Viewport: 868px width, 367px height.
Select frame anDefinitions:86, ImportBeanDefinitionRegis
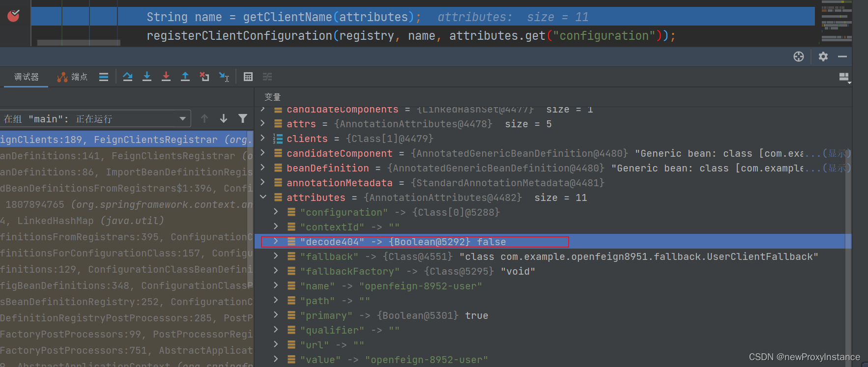coord(126,172)
